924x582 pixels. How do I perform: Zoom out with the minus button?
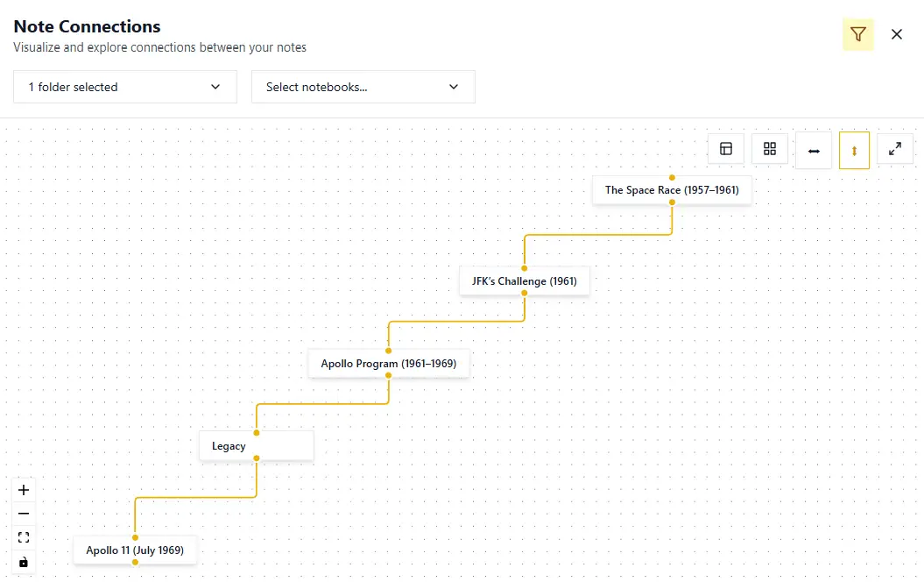[24, 514]
